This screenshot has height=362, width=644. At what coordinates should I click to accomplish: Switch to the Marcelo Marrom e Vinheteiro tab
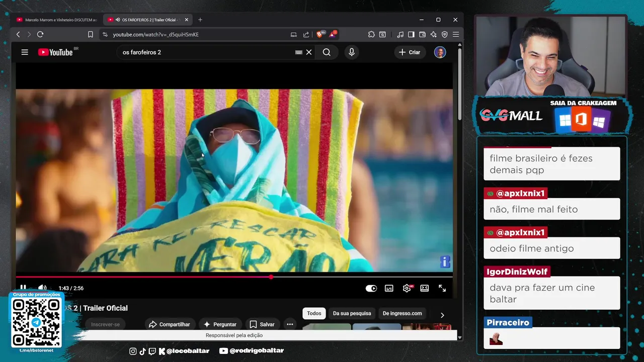(57, 20)
